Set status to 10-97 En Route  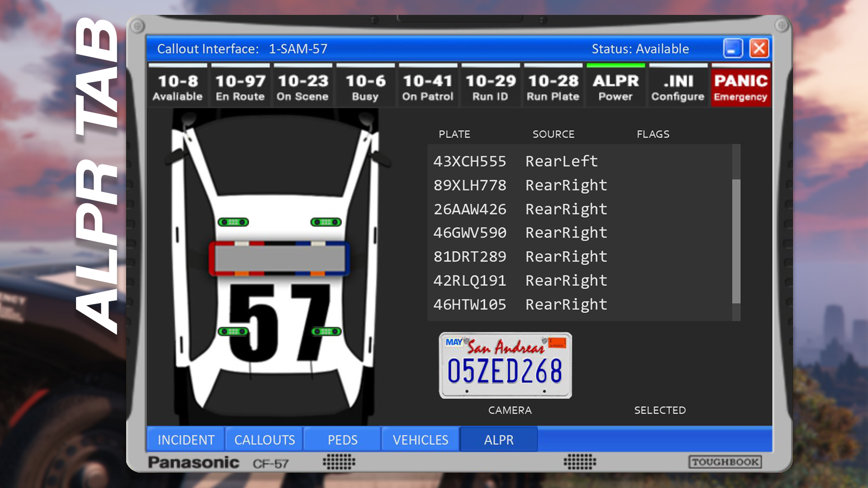(x=240, y=87)
